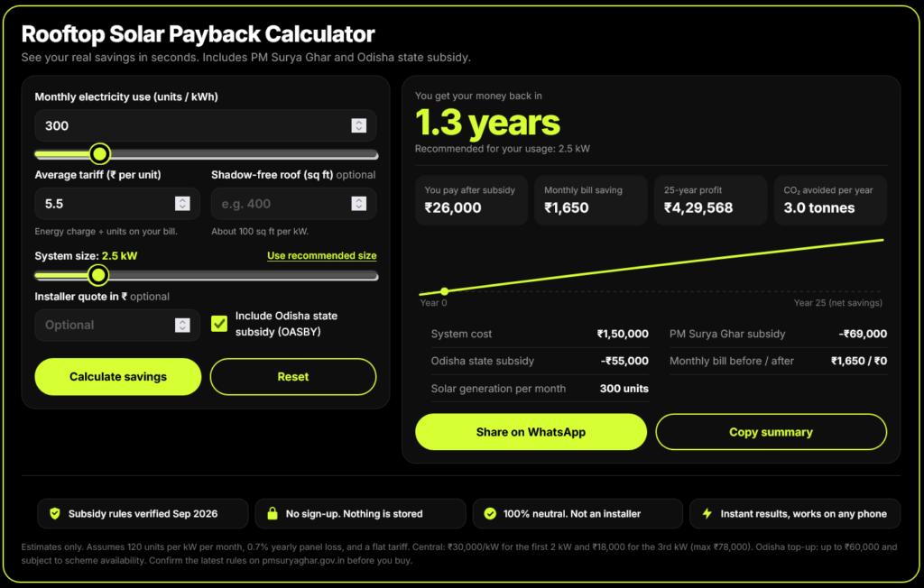Click the 25-year profit card

coord(711,200)
